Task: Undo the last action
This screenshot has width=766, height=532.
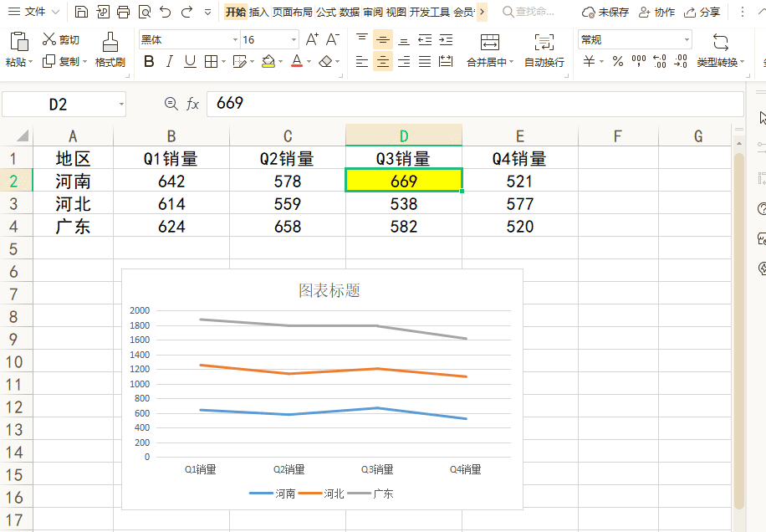Action: [x=166, y=12]
